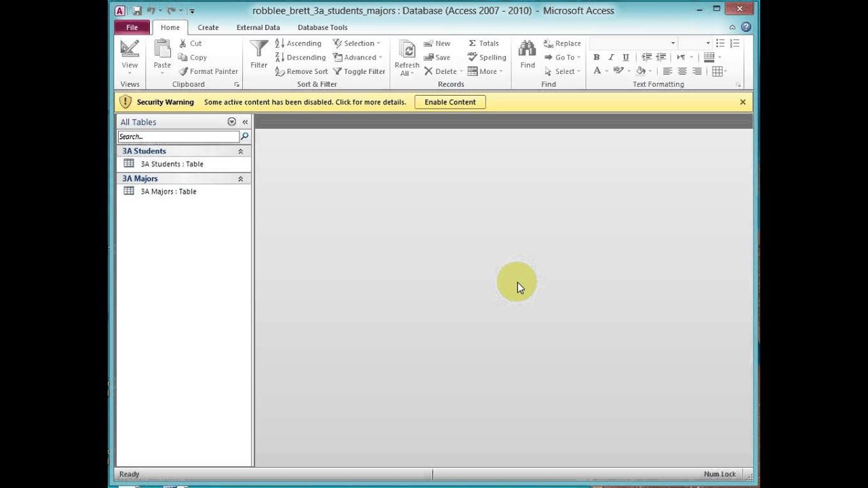The height and width of the screenshot is (488, 868).
Task: Open All Tables navigation pane menu
Action: tap(232, 122)
